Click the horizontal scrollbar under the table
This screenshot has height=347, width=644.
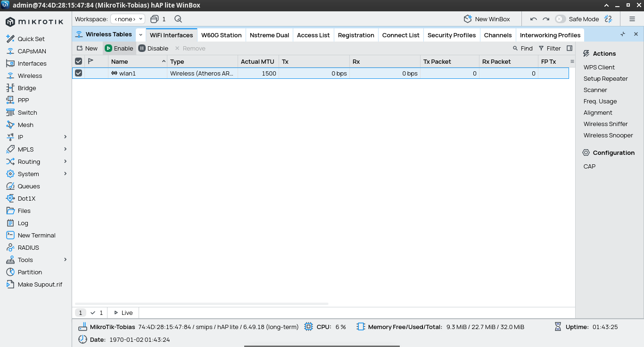(201, 304)
